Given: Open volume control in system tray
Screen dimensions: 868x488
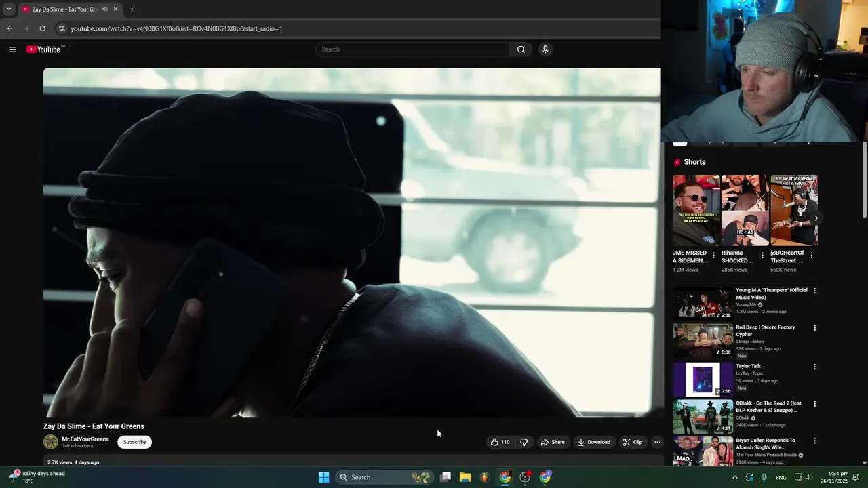Looking at the screenshot, I should tap(808, 477).
